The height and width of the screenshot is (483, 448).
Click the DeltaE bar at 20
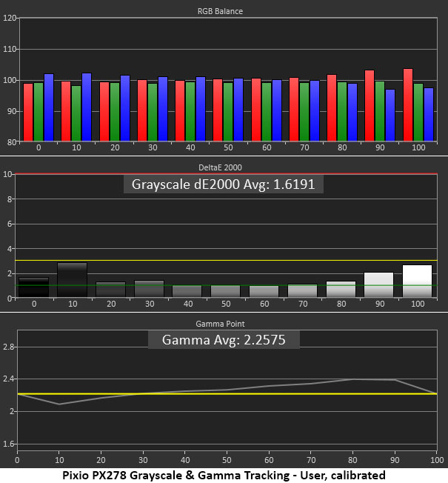[110, 289]
